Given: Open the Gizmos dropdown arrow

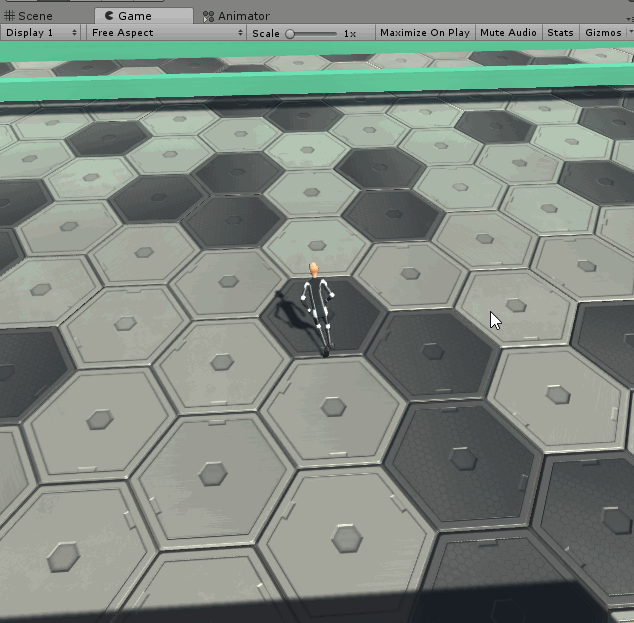Looking at the screenshot, I should [x=630, y=33].
